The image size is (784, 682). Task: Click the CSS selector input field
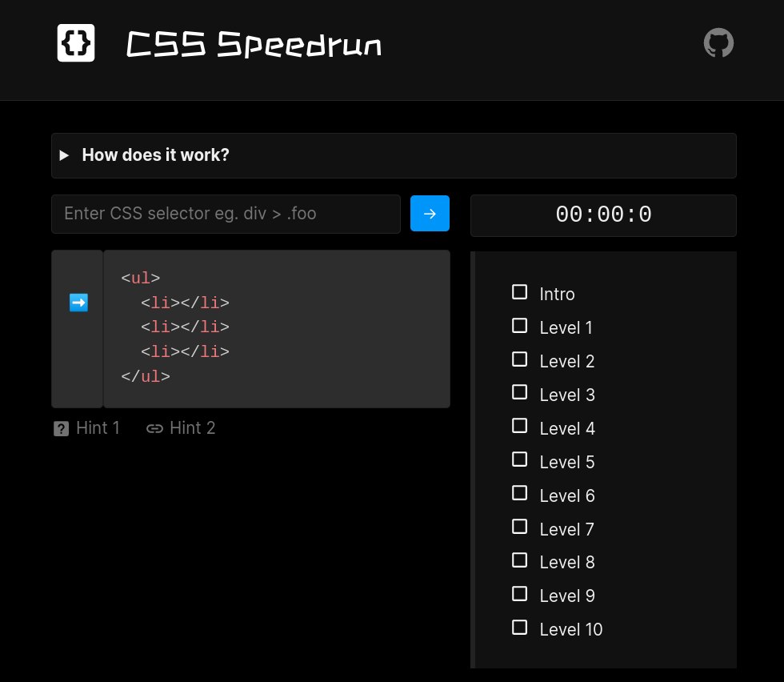pyautogui.click(x=226, y=213)
